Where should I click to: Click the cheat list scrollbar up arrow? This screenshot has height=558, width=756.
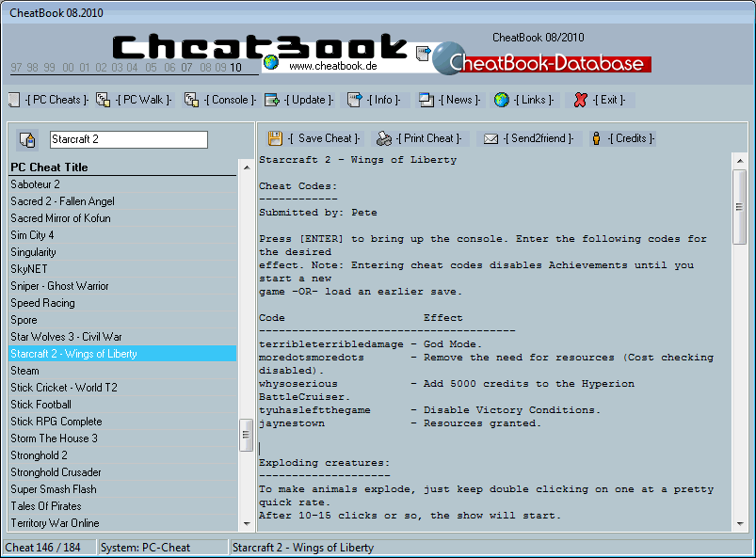247,167
